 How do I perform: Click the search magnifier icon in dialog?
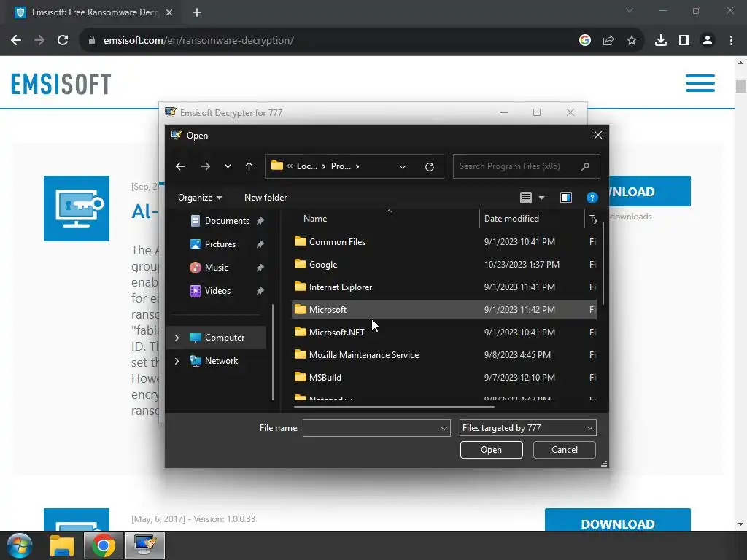[586, 166]
